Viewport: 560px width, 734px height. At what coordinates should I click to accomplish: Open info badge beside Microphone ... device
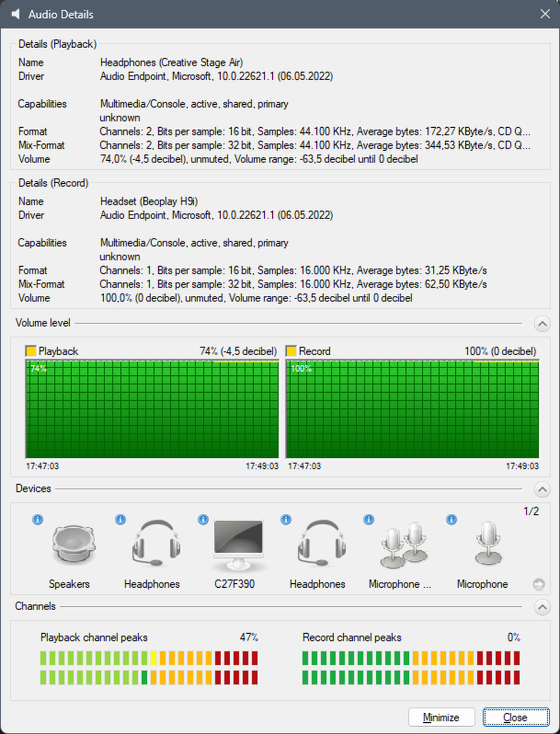pos(368,519)
